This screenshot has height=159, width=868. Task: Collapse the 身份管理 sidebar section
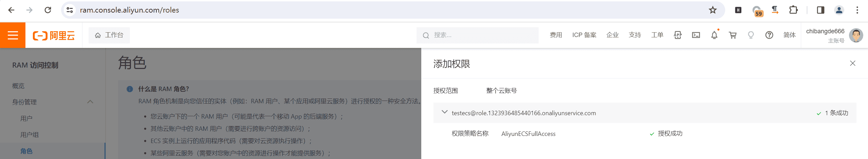point(90,102)
